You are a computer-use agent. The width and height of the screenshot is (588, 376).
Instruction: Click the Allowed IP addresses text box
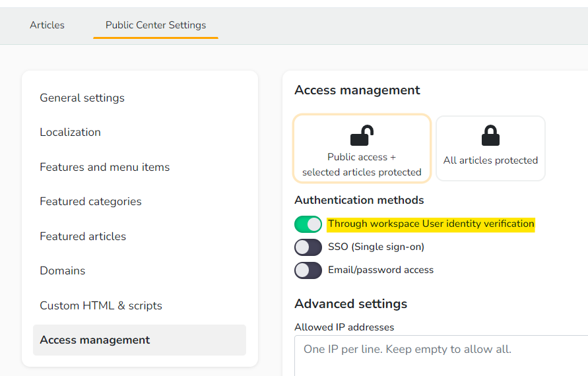click(441, 356)
